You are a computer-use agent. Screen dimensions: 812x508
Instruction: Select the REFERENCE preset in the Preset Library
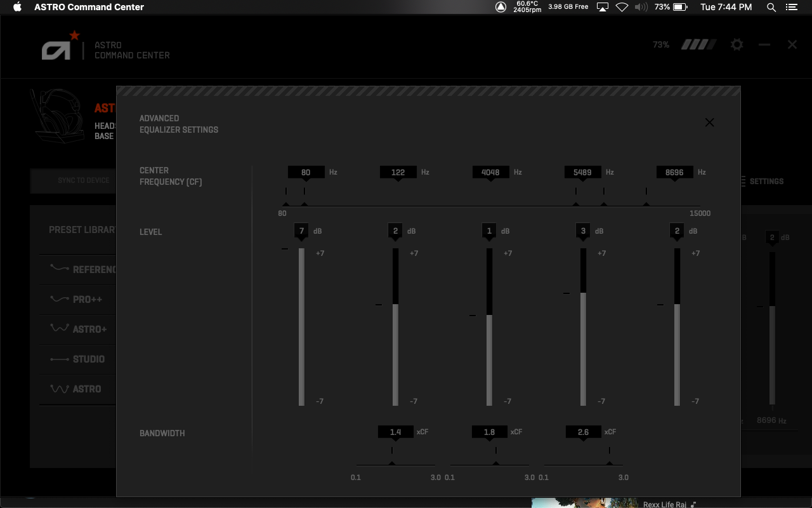78,269
